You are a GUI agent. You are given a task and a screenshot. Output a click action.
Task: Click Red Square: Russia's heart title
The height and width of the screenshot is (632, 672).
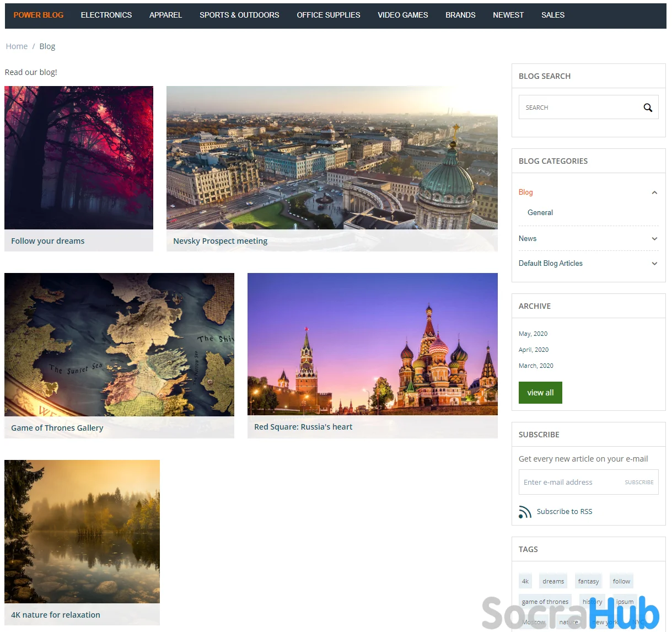(x=303, y=427)
